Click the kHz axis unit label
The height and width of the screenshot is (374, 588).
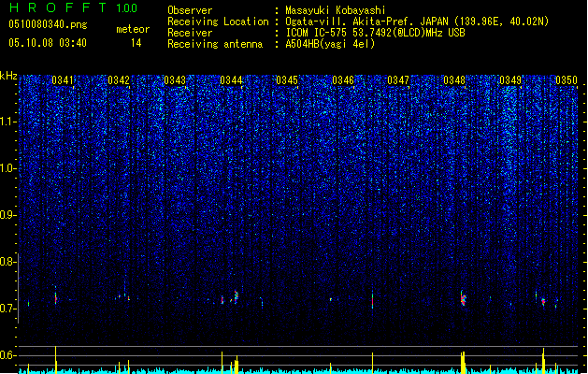coord(8,76)
